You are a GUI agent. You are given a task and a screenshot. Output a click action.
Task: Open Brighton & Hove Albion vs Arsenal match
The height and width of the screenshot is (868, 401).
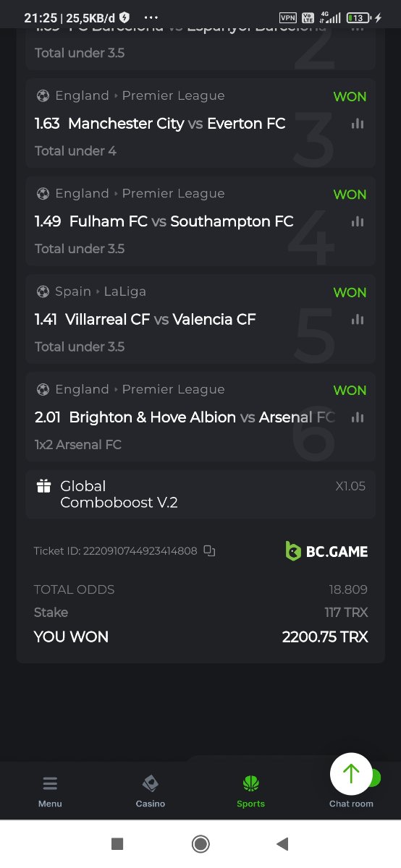(202, 417)
